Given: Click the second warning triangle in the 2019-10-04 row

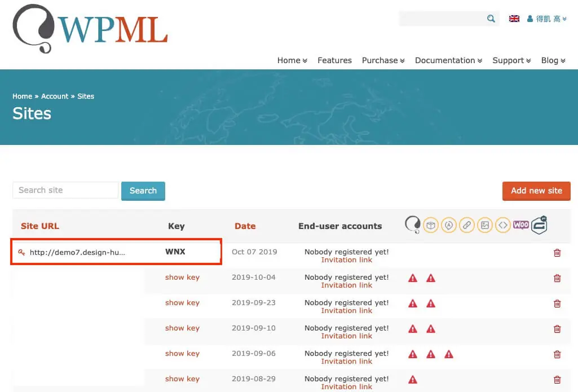Looking at the screenshot, I should click(431, 278).
